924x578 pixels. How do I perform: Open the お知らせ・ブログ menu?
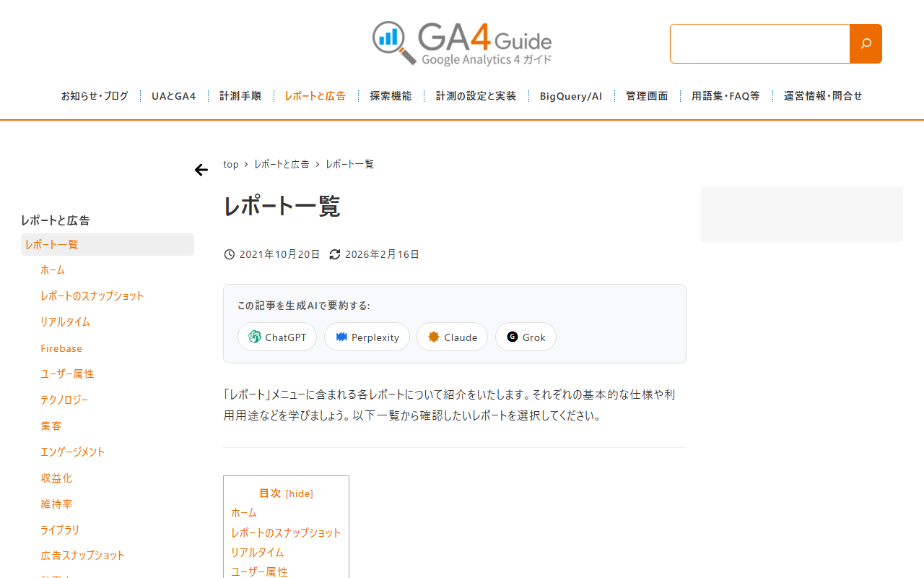95,96
